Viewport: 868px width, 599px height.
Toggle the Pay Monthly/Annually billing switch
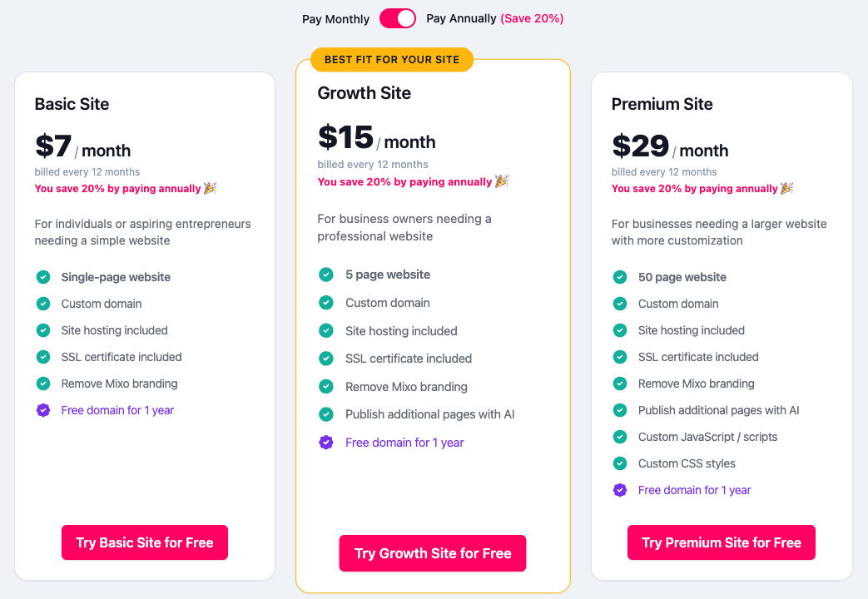point(398,18)
